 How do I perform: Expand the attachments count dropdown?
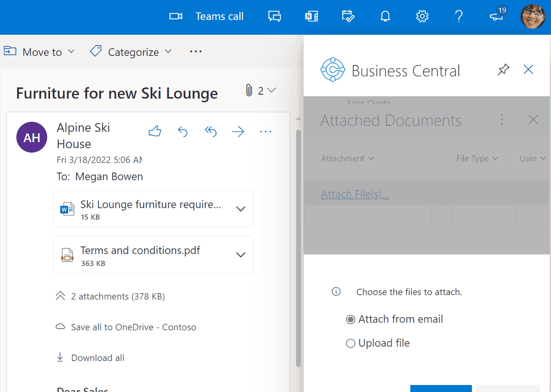271,90
